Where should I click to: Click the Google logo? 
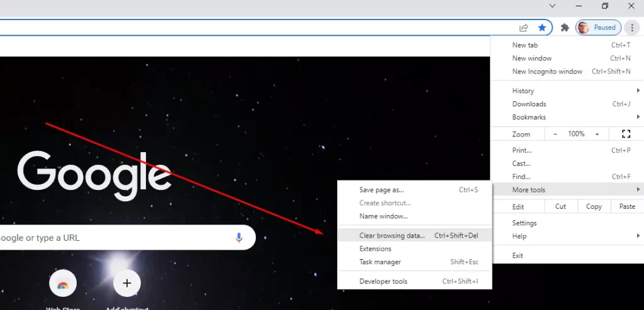[x=94, y=176]
